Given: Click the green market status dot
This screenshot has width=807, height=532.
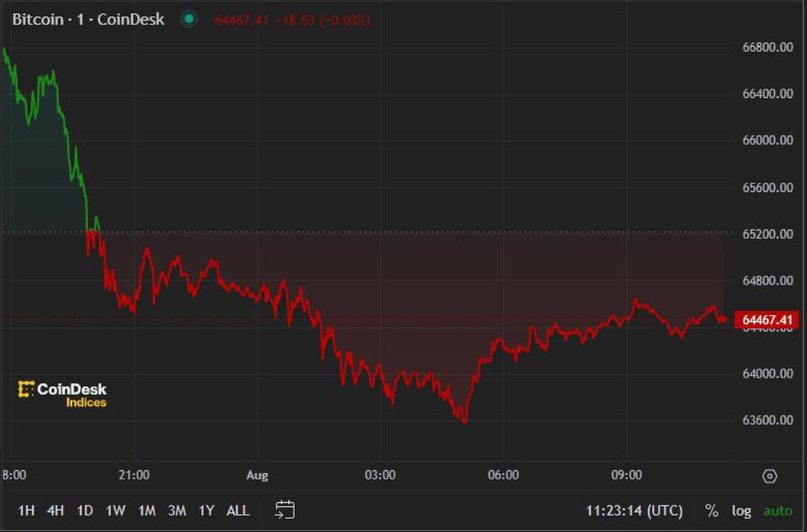Looking at the screenshot, I should [189, 19].
